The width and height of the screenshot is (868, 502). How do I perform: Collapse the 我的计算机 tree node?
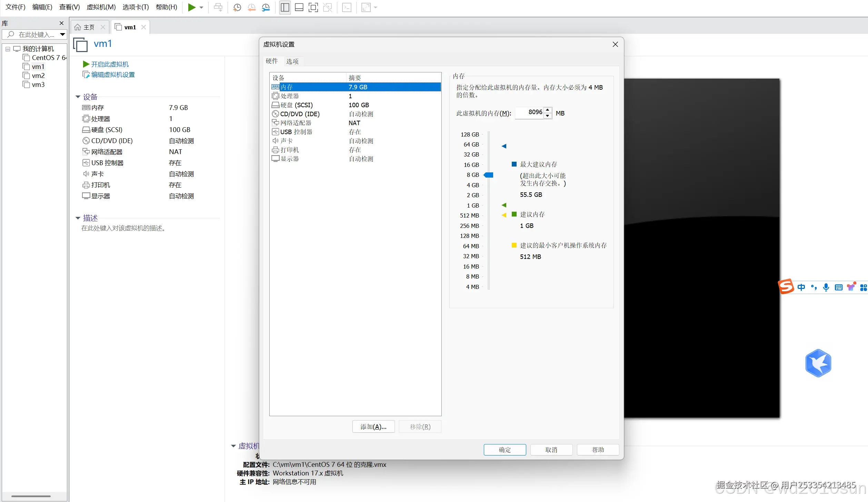coord(8,49)
